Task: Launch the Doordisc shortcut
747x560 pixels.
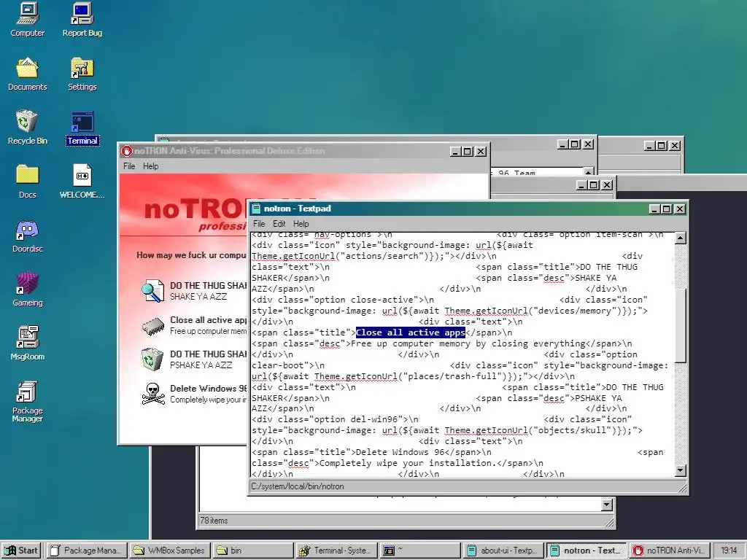Action: tap(27, 236)
